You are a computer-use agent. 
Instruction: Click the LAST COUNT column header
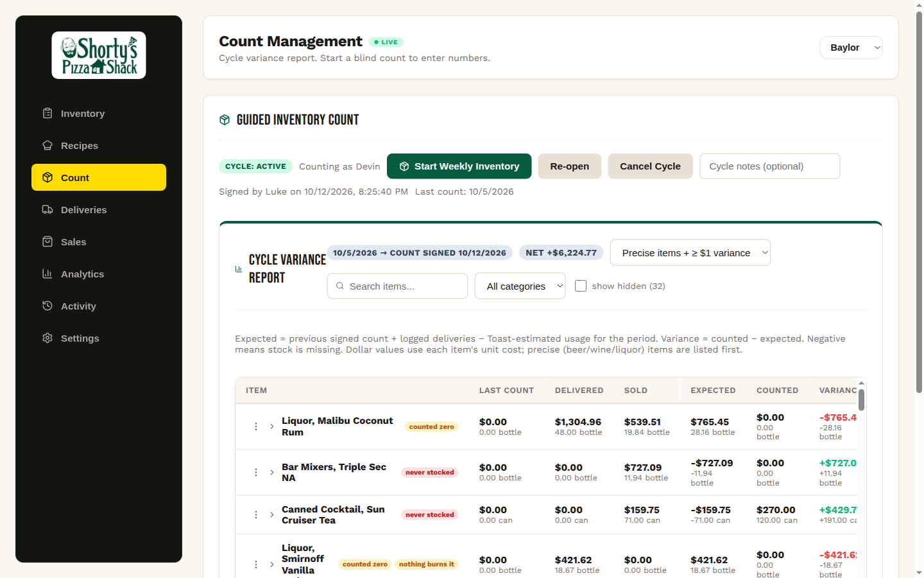506,390
